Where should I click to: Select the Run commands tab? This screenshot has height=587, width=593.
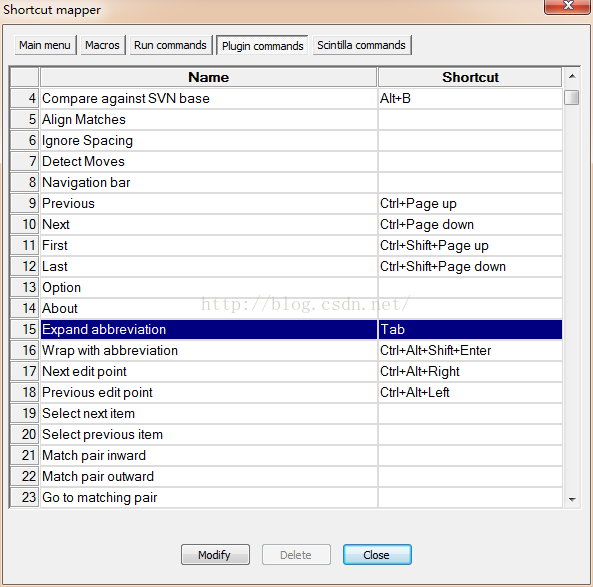pyautogui.click(x=171, y=45)
